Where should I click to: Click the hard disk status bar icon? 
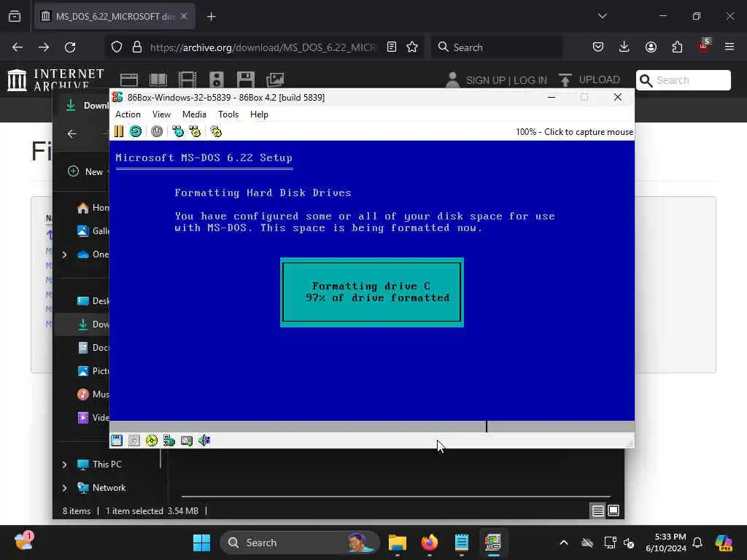pyautogui.click(x=187, y=440)
